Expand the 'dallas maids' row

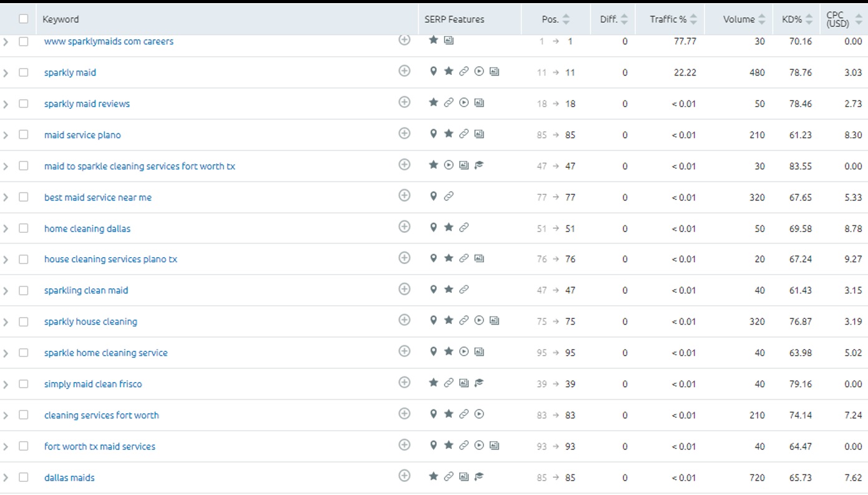[6, 478]
